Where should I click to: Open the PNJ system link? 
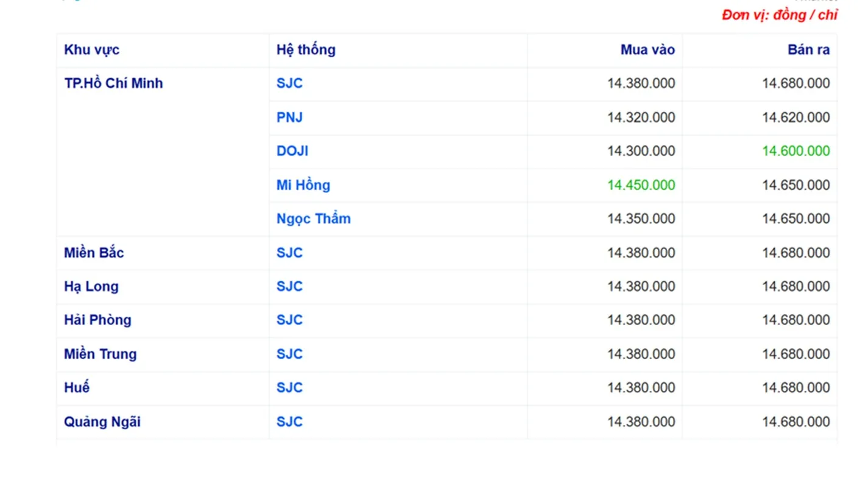(x=289, y=117)
